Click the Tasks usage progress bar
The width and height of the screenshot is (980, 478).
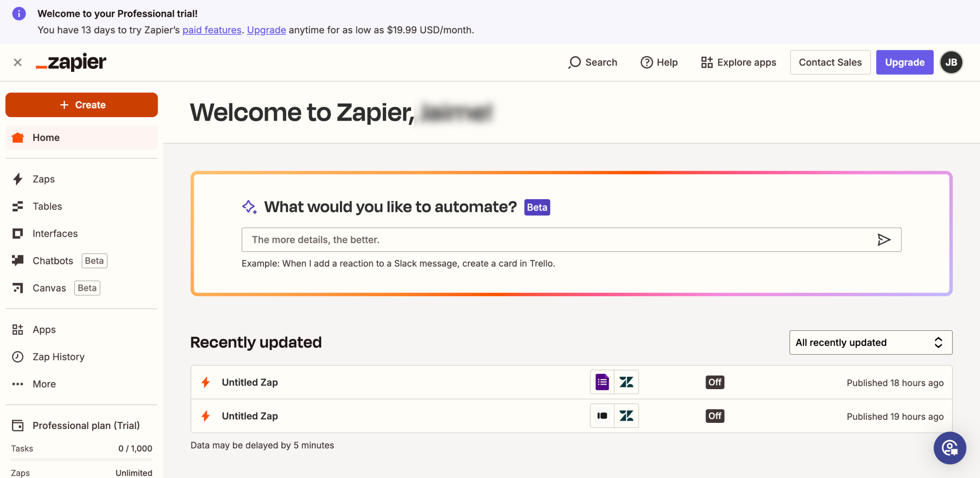[82, 459]
